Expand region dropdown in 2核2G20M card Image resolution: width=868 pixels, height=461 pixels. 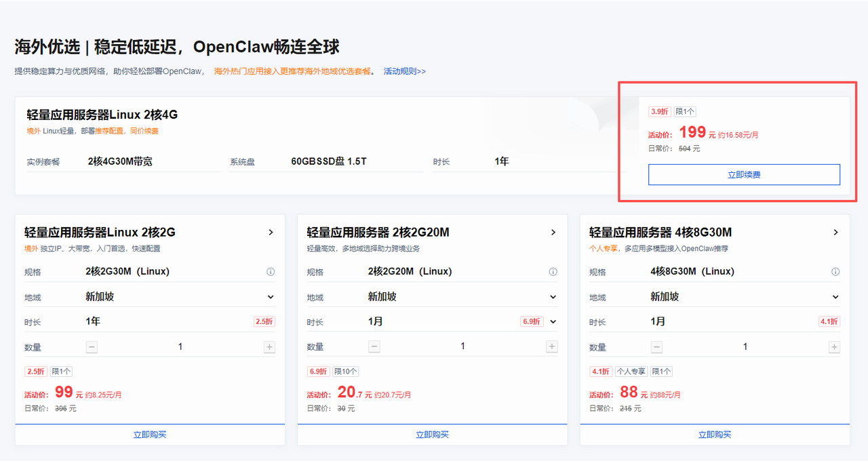pos(553,297)
